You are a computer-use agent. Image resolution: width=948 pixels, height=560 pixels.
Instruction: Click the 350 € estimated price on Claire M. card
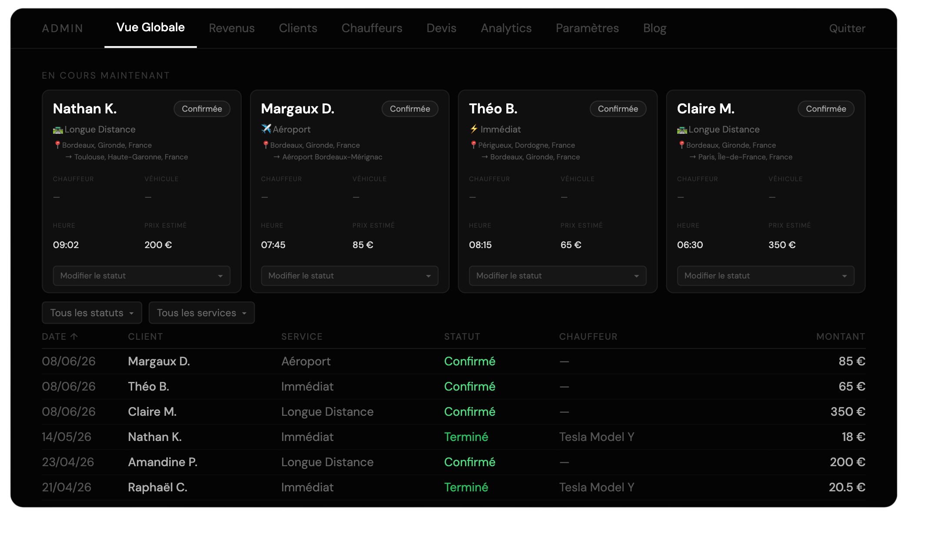click(x=782, y=245)
